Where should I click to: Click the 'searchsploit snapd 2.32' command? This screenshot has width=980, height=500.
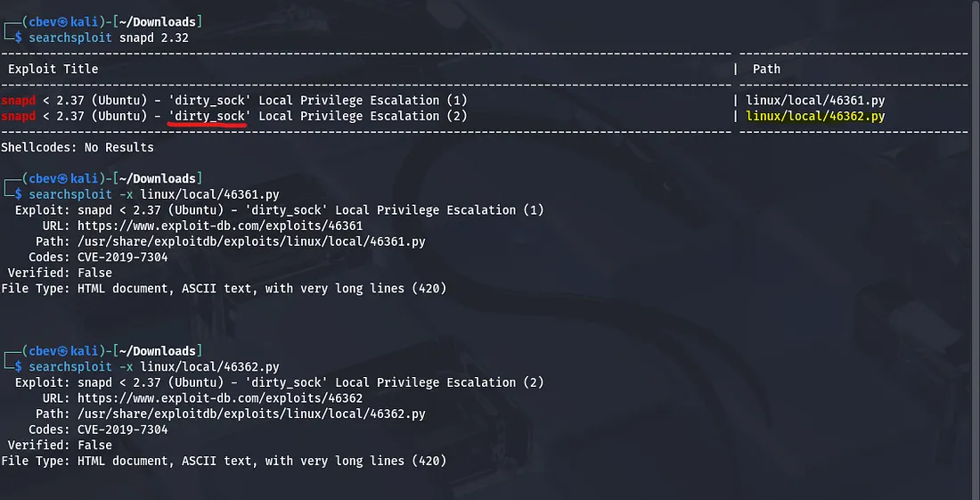(109, 38)
